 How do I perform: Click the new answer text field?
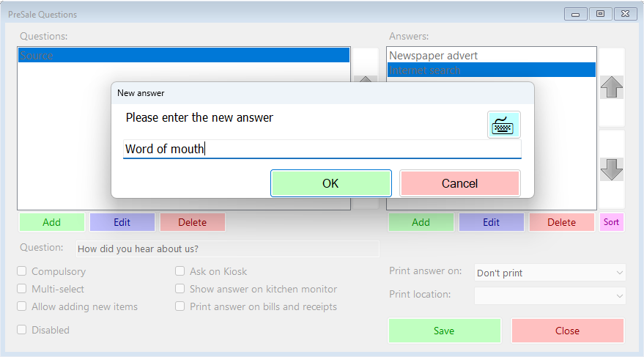click(322, 149)
